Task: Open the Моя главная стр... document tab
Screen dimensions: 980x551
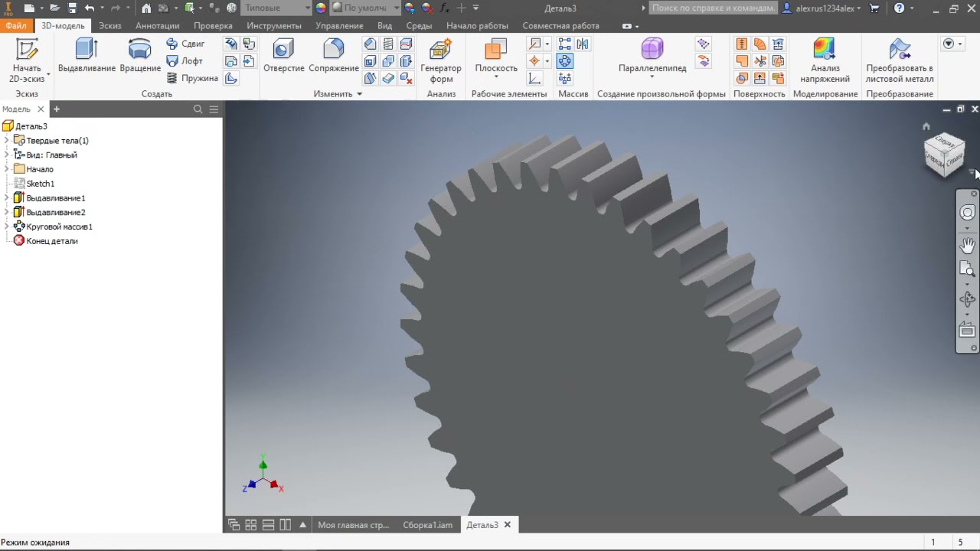Action: pos(354,525)
